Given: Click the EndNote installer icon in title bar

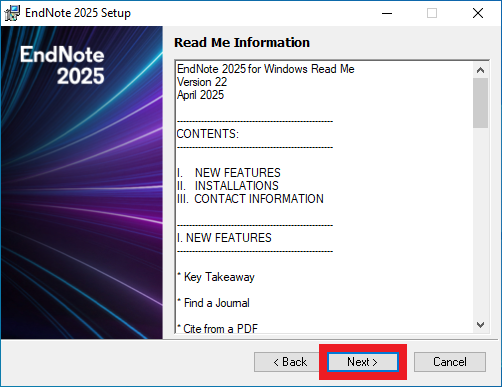Looking at the screenshot, I should (x=12, y=13).
